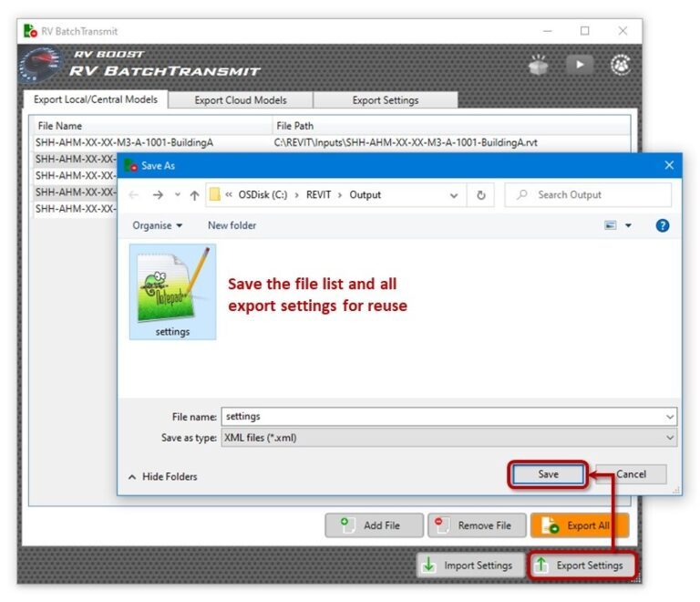Click the video play icon in header
Image resolution: width=700 pixels, height=602 pixels.
pyautogui.click(x=580, y=66)
